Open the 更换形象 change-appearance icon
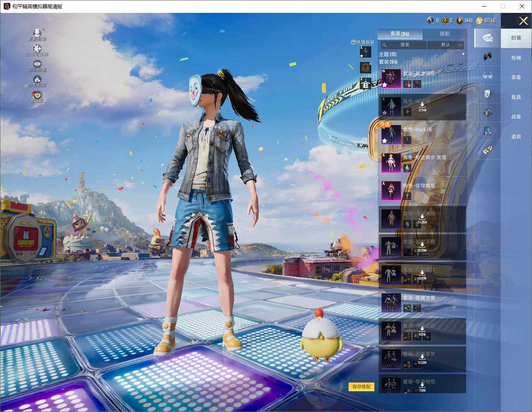The image size is (532, 412). 37,33
